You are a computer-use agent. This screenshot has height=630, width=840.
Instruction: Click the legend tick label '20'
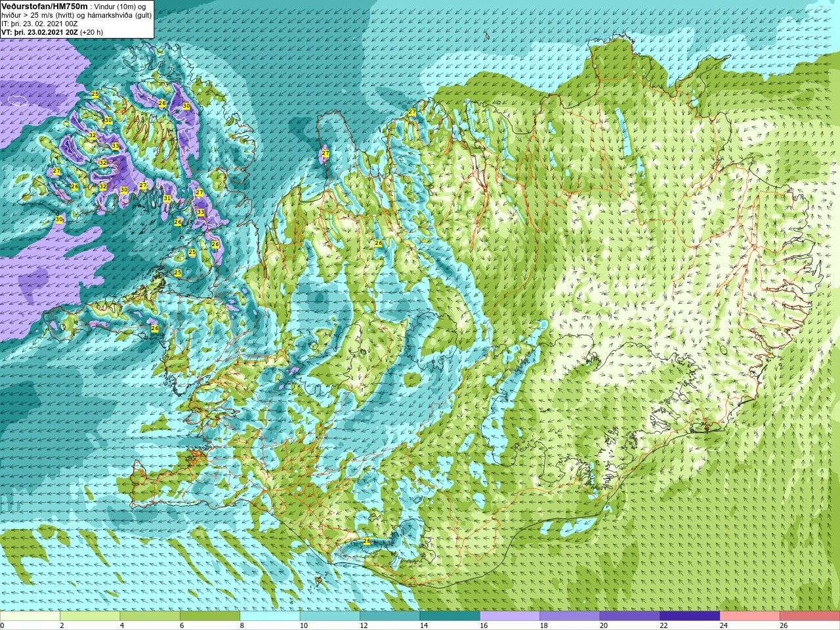pos(604,625)
